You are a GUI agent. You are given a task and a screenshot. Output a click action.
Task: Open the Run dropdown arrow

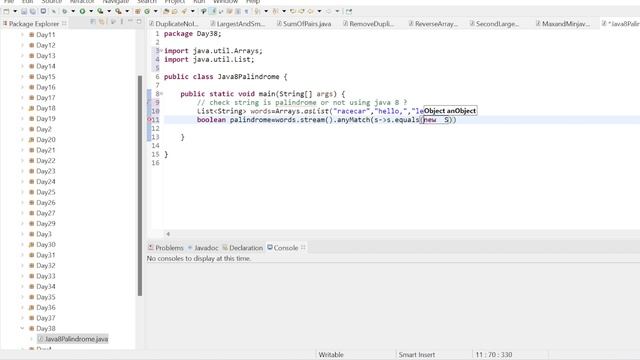coord(91,11)
